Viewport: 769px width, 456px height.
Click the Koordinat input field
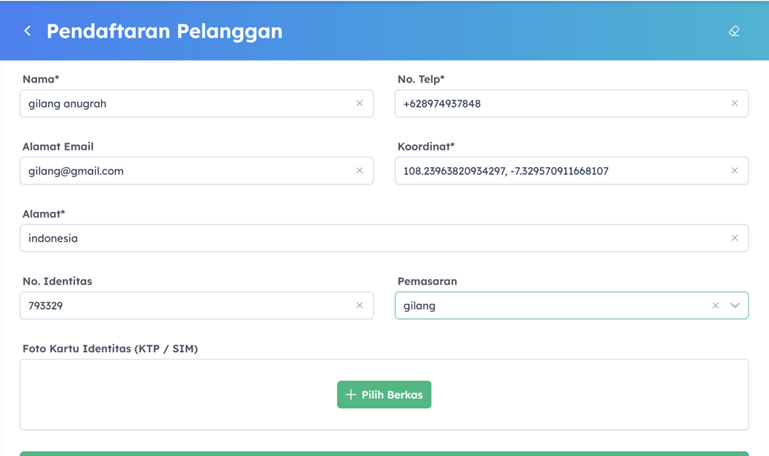560,171
